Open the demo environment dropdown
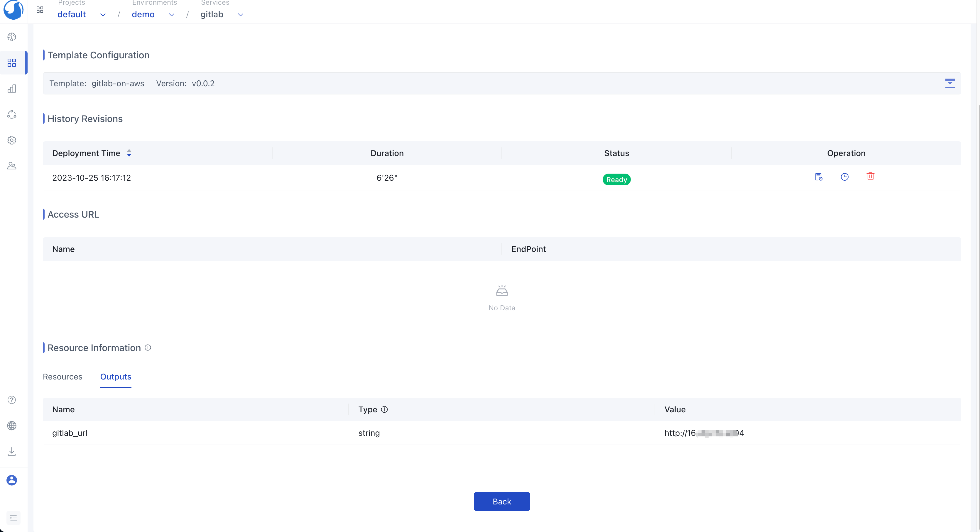Image resolution: width=980 pixels, height=532 pixels. click(x=172, y=15)
